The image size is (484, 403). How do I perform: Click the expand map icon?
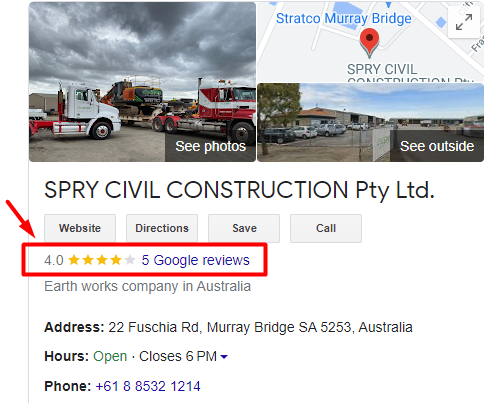click(464, 22)
